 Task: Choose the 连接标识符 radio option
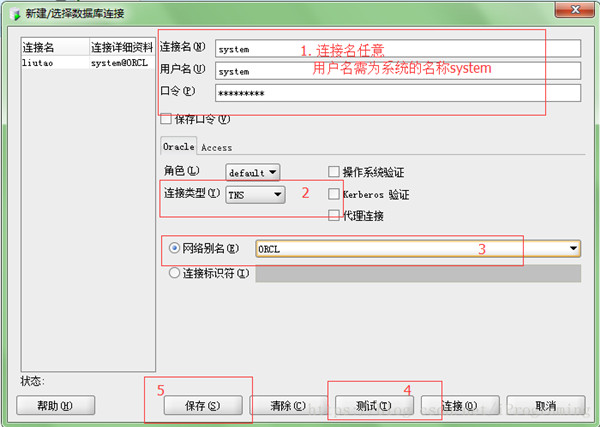coord(174,273)
